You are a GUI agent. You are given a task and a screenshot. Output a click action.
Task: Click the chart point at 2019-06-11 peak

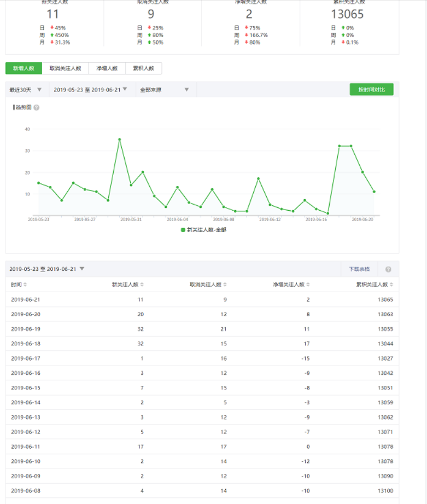(258, 178)
